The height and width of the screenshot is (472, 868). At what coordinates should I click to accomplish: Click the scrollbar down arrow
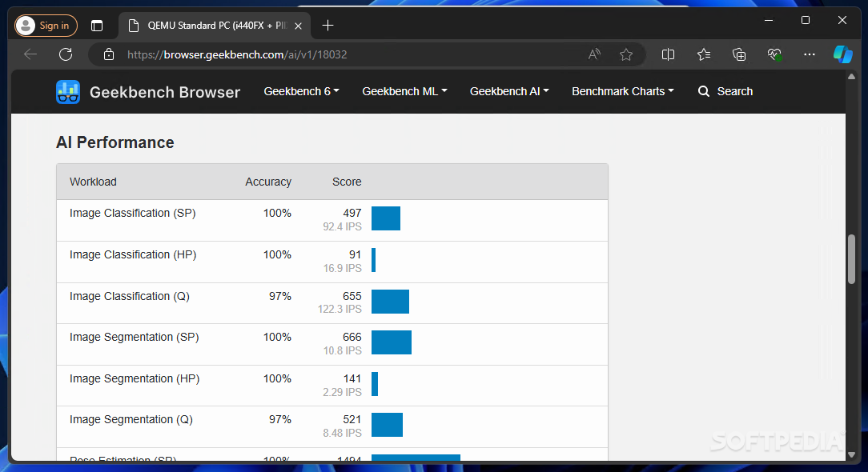pos(851,455)
